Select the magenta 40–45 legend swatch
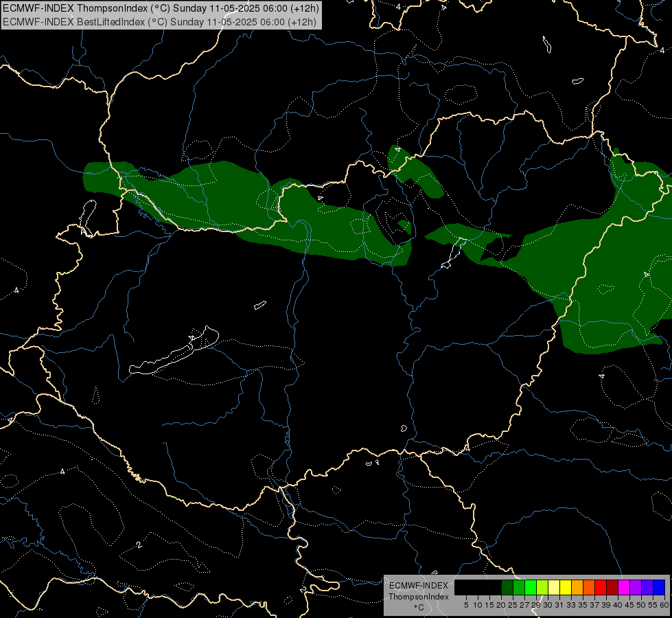The image size is (672, 618). click(624, 587)
